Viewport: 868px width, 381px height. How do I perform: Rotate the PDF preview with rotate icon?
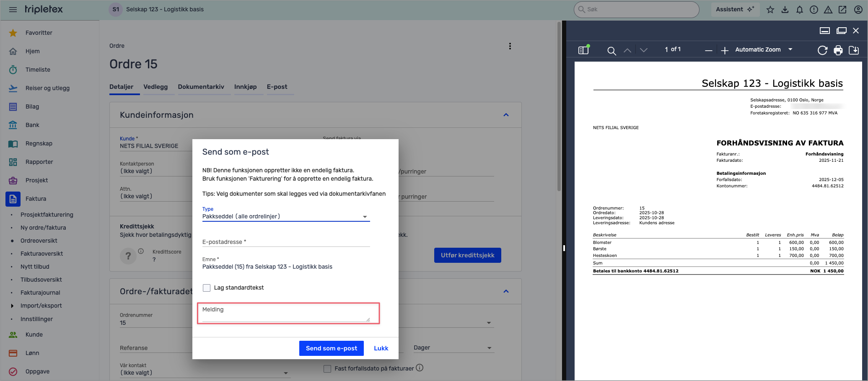[822, 50]
